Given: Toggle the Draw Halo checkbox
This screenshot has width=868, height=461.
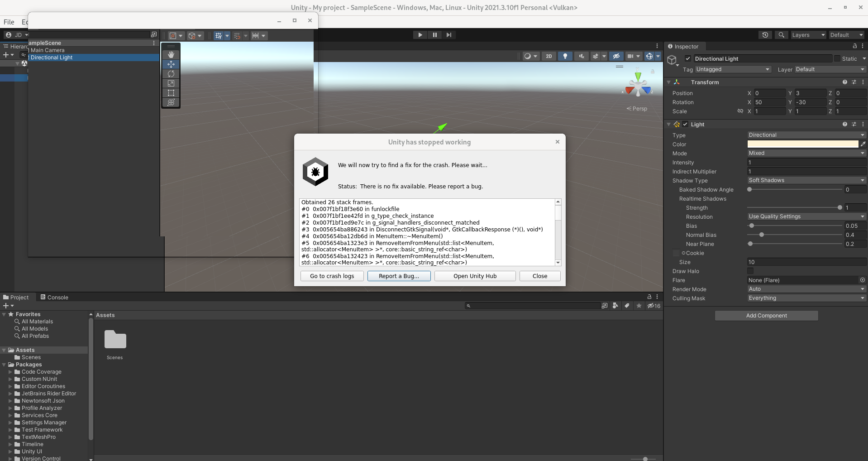Looking at the screenshot, I should [x=750, y=271].
